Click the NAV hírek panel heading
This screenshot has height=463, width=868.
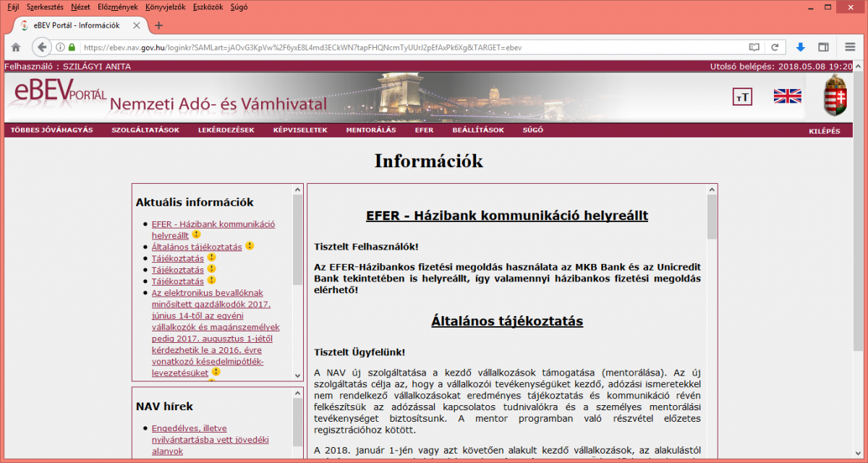164,407
